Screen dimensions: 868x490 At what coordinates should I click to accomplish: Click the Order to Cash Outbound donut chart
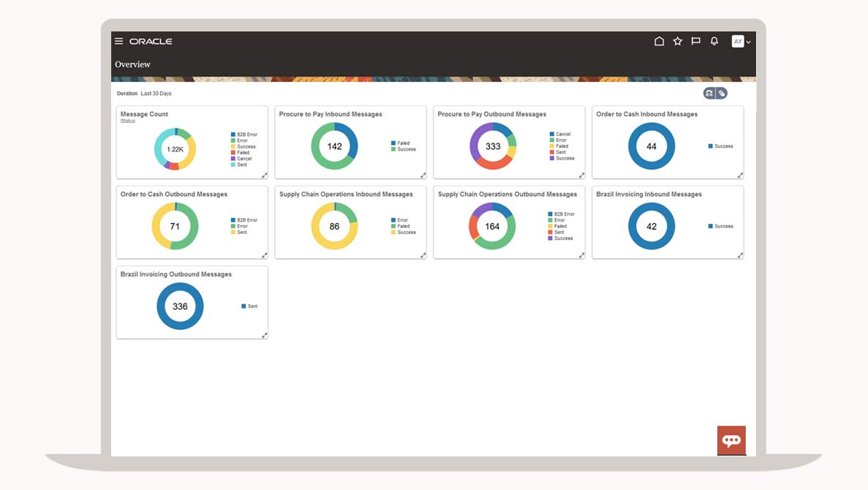[x=175, y=227]
